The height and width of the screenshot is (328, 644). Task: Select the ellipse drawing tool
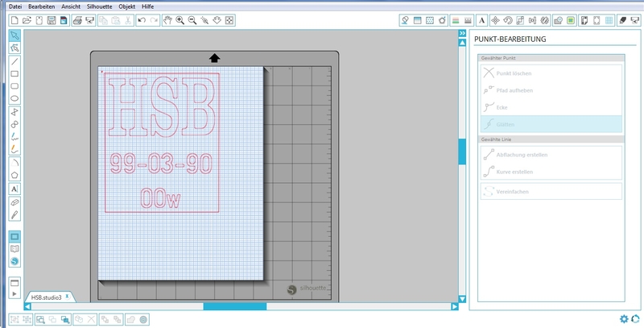(14, 98)
